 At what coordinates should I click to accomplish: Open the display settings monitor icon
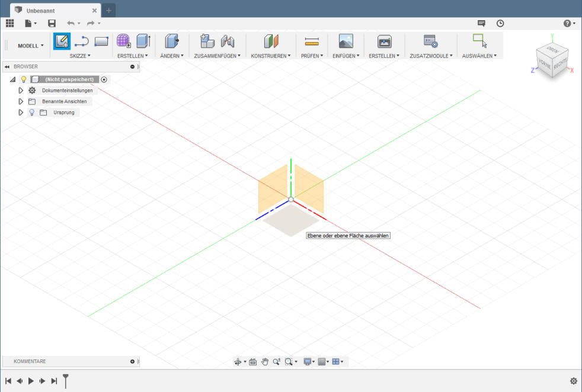point(308,362)
